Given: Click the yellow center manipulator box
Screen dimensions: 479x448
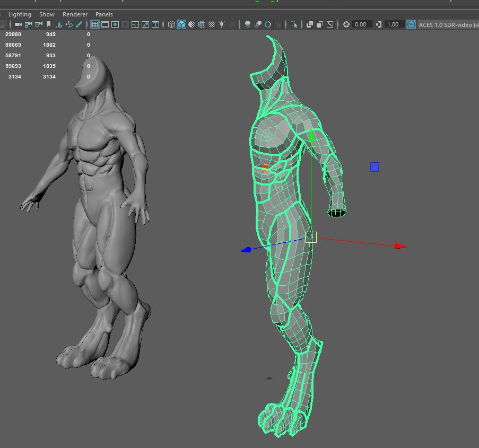Looking at the screenshot, I should point(311,238).
